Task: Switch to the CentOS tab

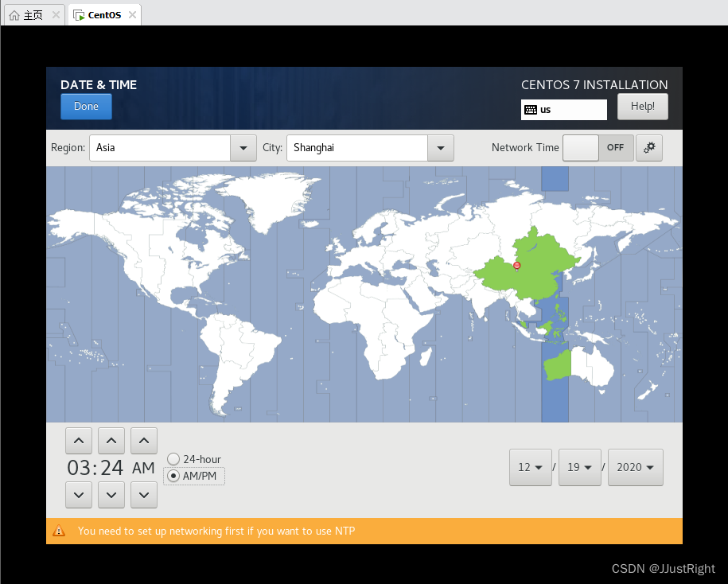Action: pos(104,15)
